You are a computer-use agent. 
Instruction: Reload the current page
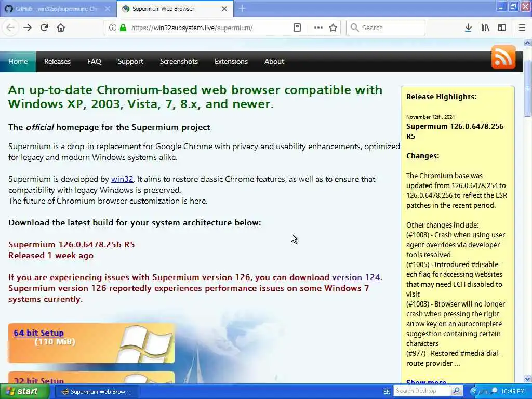[x=44, y=28]
